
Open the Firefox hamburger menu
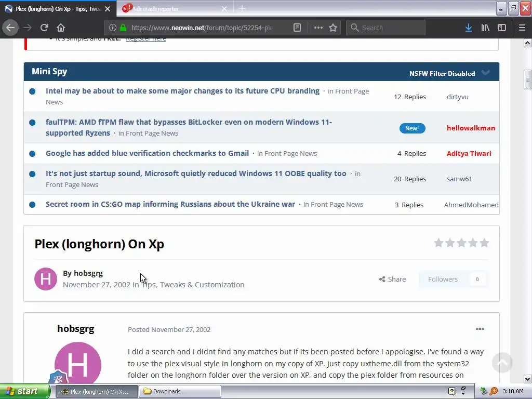pyautogui.click(x=522, y=28)
